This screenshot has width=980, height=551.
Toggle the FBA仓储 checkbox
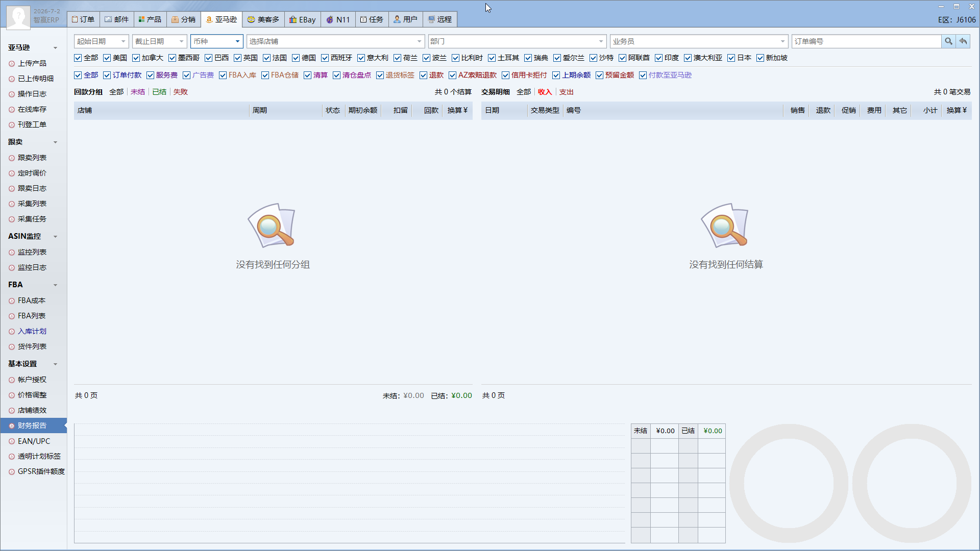[x=265, y=76]
